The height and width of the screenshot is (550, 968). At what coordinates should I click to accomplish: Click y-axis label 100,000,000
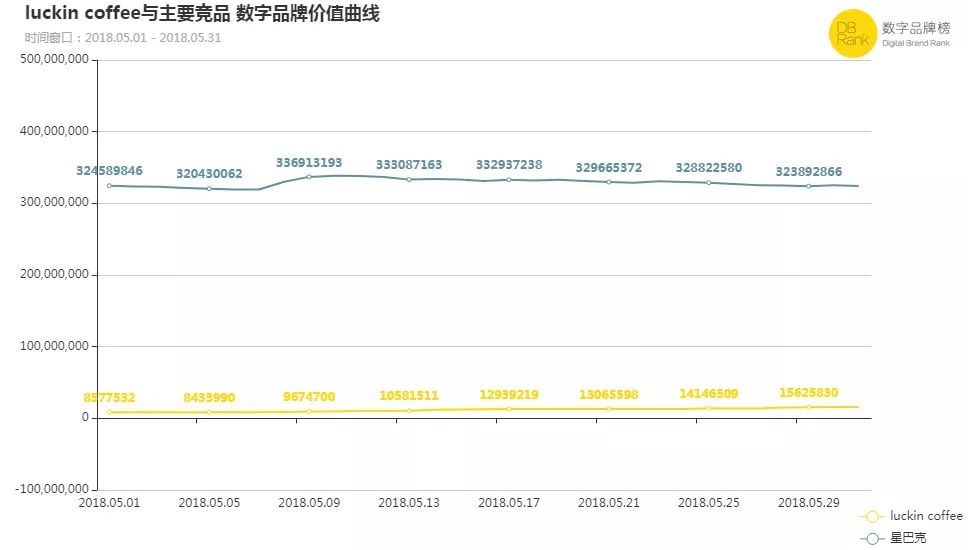point(54,346)
